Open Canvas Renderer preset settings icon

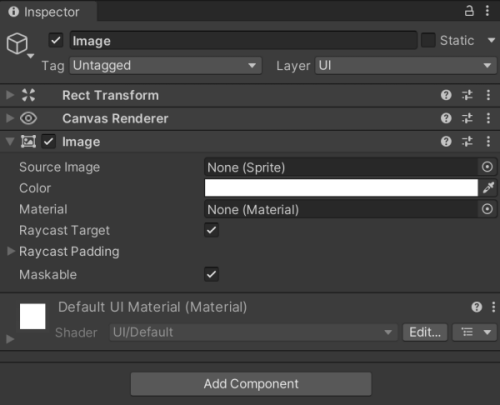(467, 118)
